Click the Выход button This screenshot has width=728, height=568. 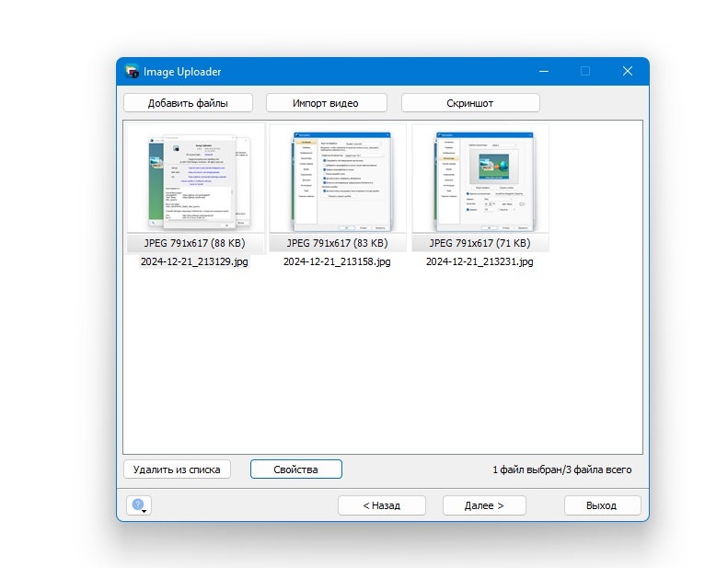[x=602, y=505]
